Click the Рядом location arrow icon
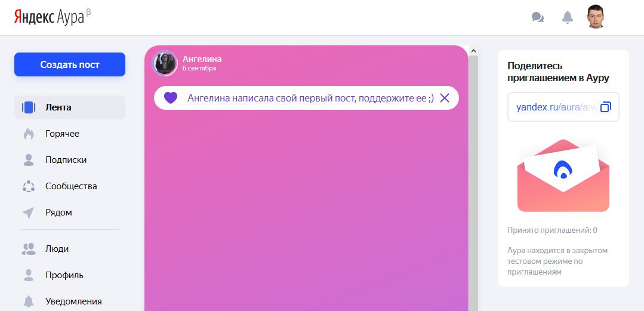644x311 pixels. point(28,213)
